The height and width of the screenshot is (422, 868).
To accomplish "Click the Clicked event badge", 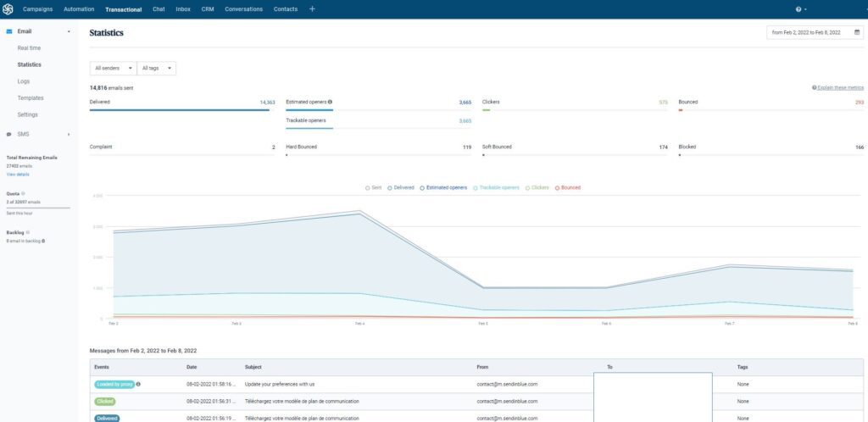I will pos(104,401).
